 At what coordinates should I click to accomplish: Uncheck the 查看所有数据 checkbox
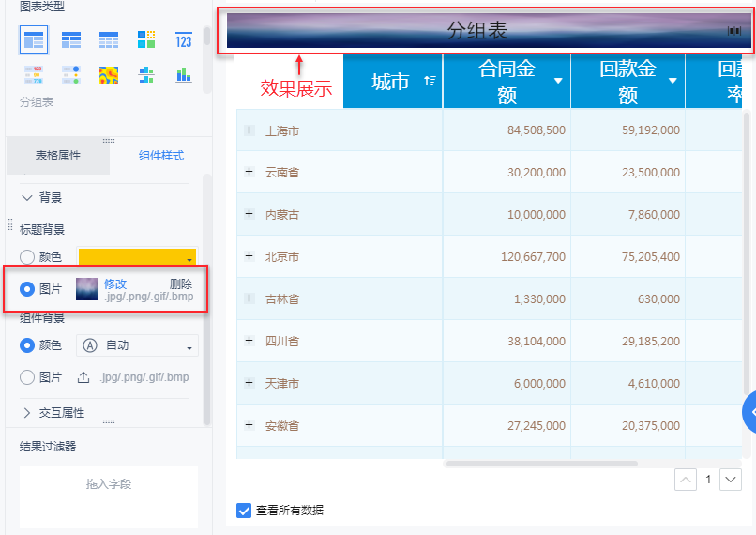[244, 511]
